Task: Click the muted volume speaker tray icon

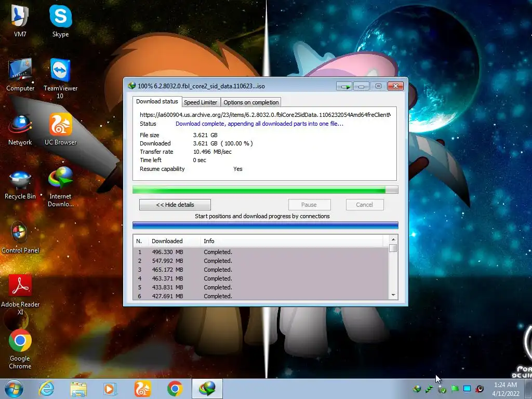Action: pyautogui.click(x=480, y=389)
